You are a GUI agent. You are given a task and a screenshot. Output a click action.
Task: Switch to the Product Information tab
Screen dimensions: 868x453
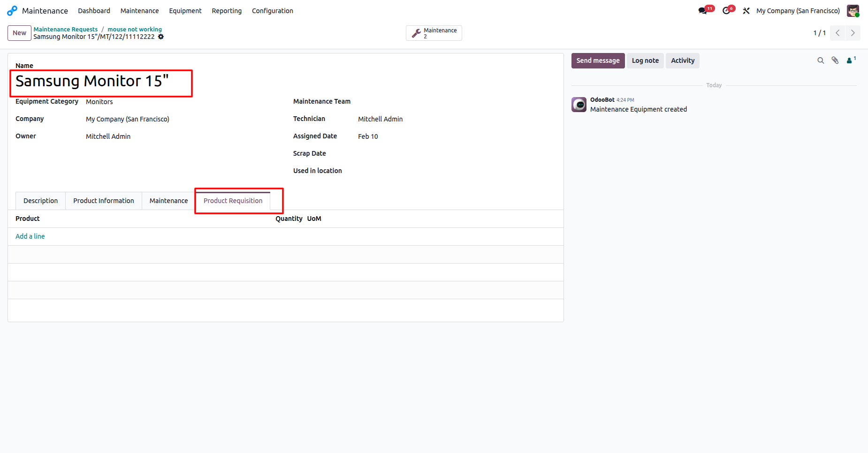104,201
